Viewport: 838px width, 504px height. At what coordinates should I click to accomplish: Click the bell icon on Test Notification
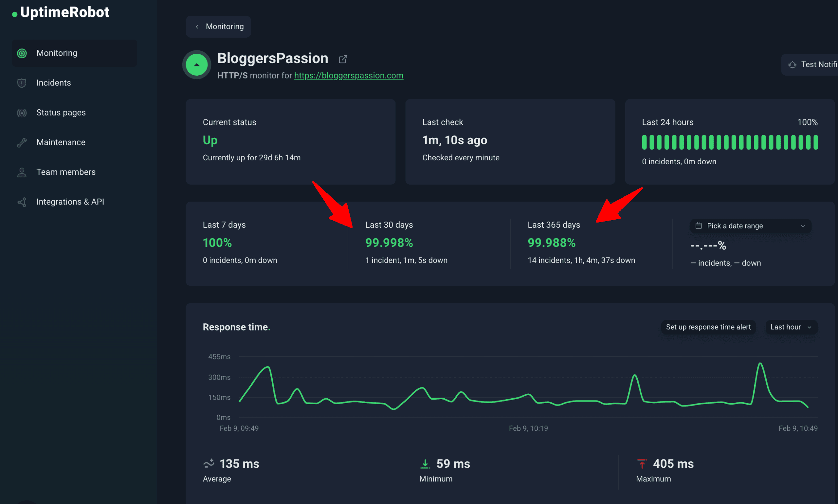coord(793,64)
